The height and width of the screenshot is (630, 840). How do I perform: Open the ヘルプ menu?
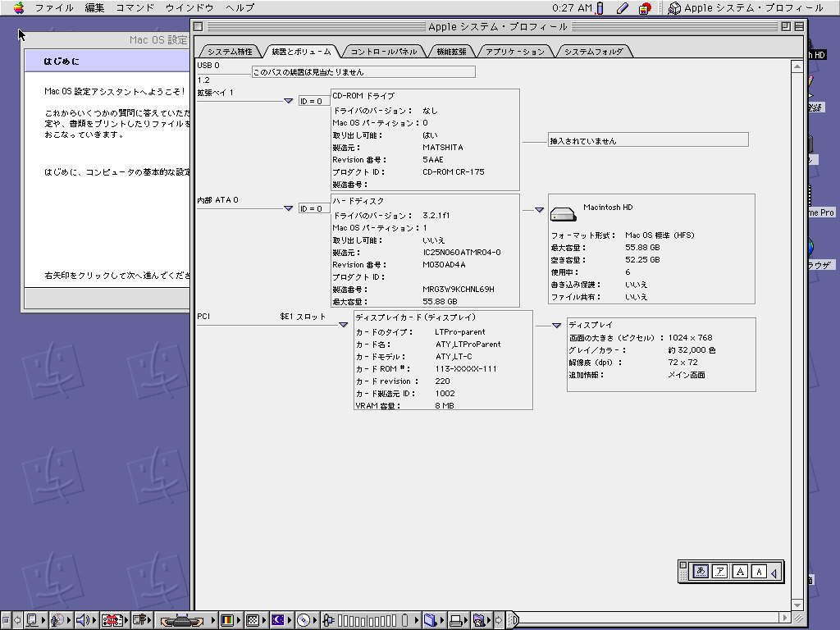(240, 7)
